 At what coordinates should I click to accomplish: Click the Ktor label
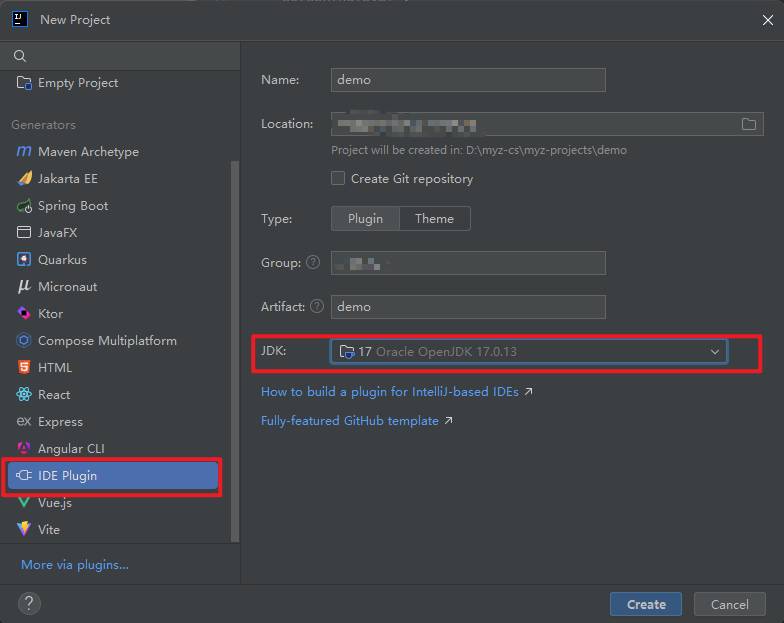[50, 314]
